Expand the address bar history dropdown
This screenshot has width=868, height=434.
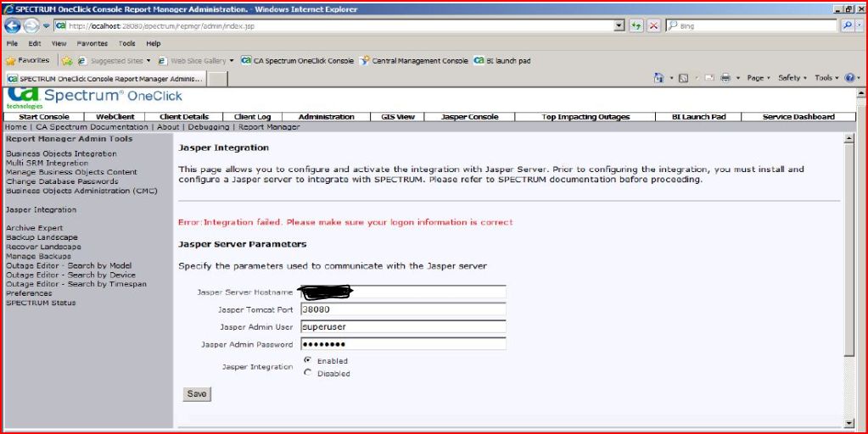pos(619,25)
